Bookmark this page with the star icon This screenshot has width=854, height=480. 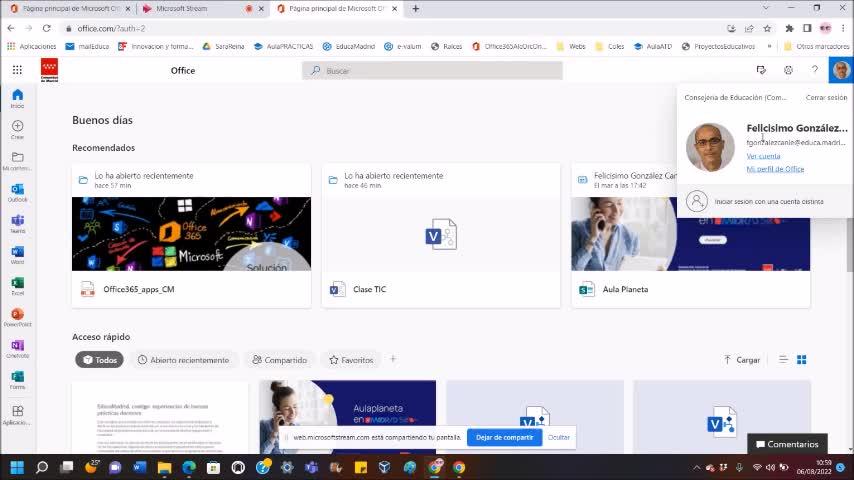(767, 28)
